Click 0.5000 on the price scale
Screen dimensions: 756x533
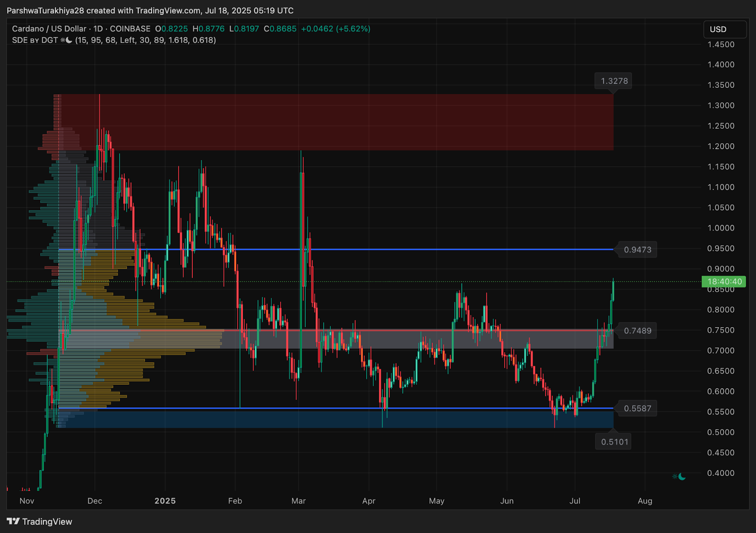click(x=721, y=432)
